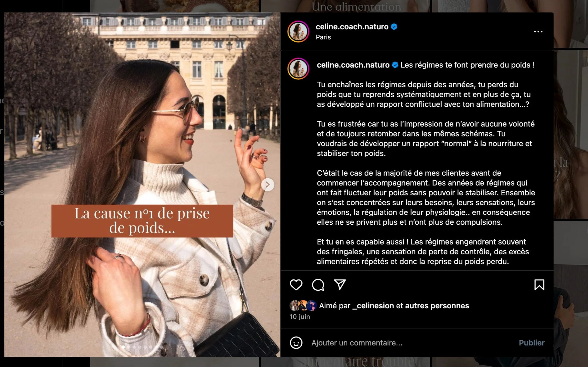Click the celine.coach.naturo username in caption
This screenshot has height=367, width=588.
point(353,65)
